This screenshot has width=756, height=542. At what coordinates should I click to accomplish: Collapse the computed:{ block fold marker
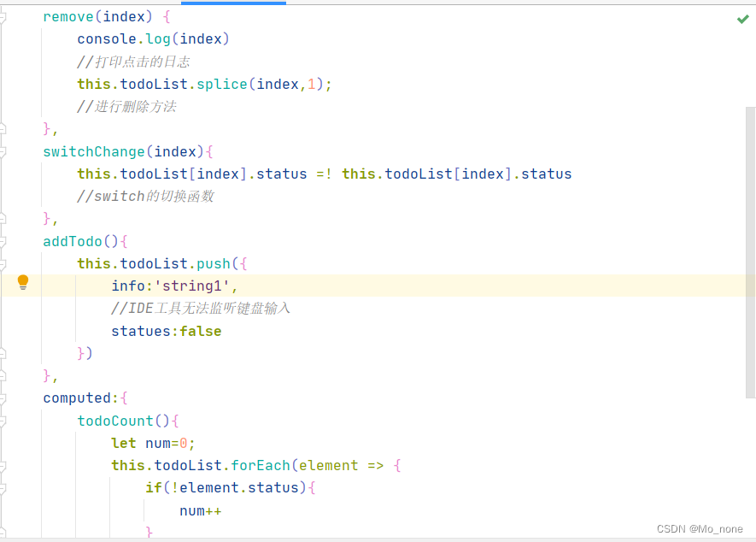pyautogui.click(x=3, y=398)
